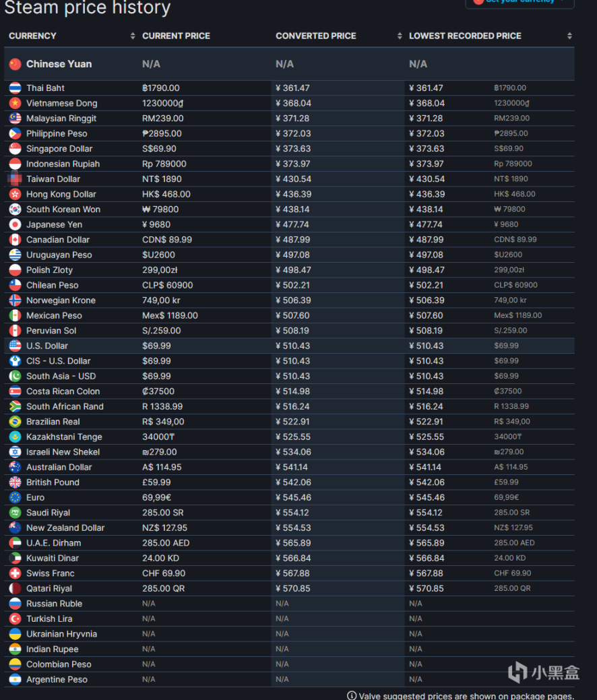The width and height of the screenshot is (597, 700).
Task: Click the Norwegian Krone flag icon
Action: coord(15,300)
